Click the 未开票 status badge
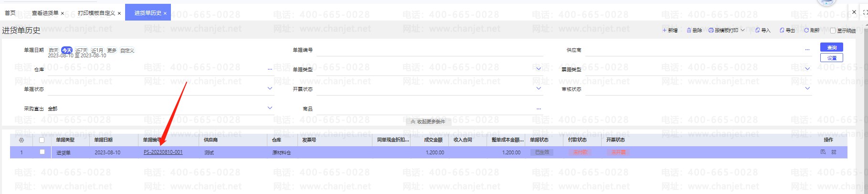 pos(618,152)
